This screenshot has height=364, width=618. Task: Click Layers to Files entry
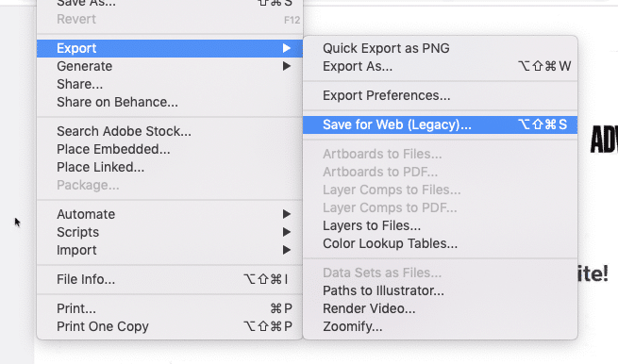pyautogui.click(x=440, y=225)
